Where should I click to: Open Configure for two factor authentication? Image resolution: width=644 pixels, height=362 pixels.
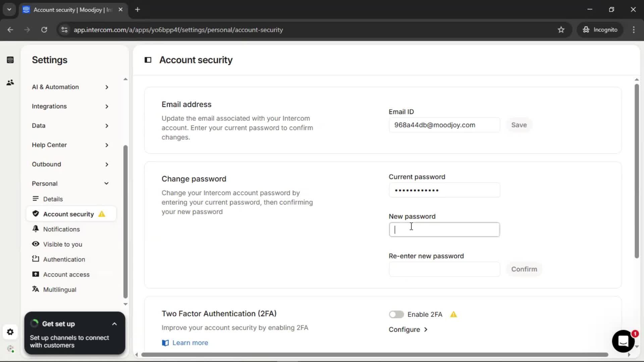point(408,329)
